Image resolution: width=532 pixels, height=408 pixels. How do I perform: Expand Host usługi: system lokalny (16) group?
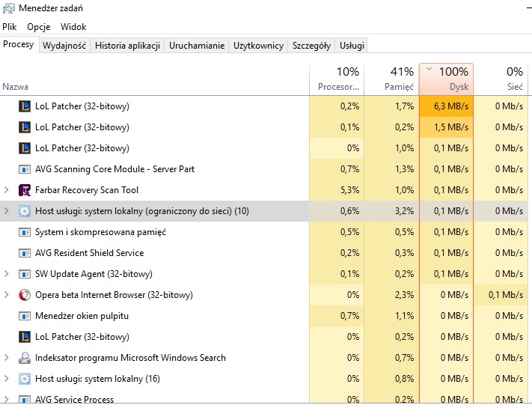point(7,379)
